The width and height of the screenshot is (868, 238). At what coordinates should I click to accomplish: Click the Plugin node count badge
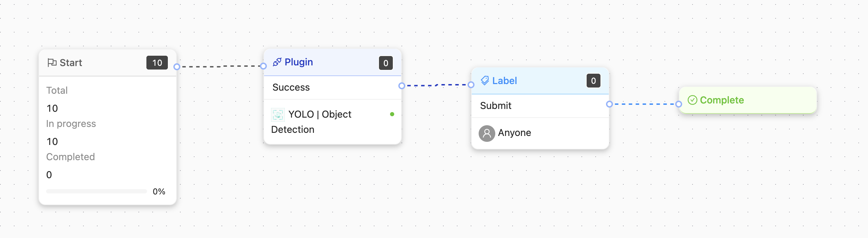pos(386,63)
